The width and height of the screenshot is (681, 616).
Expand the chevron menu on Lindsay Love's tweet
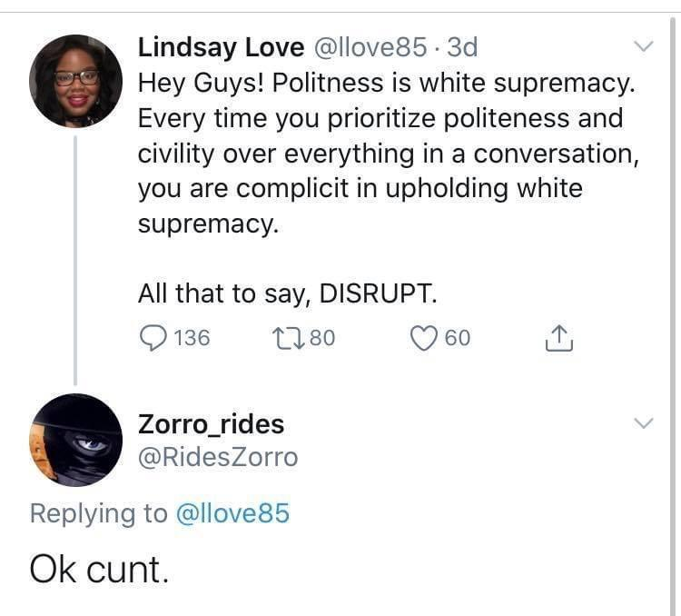643,45
